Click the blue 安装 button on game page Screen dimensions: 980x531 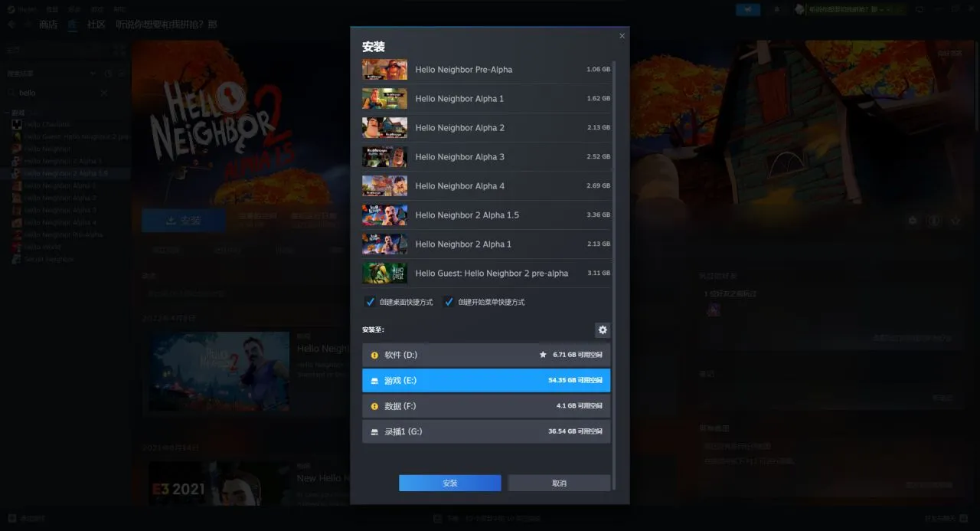(x=184, y=221)
